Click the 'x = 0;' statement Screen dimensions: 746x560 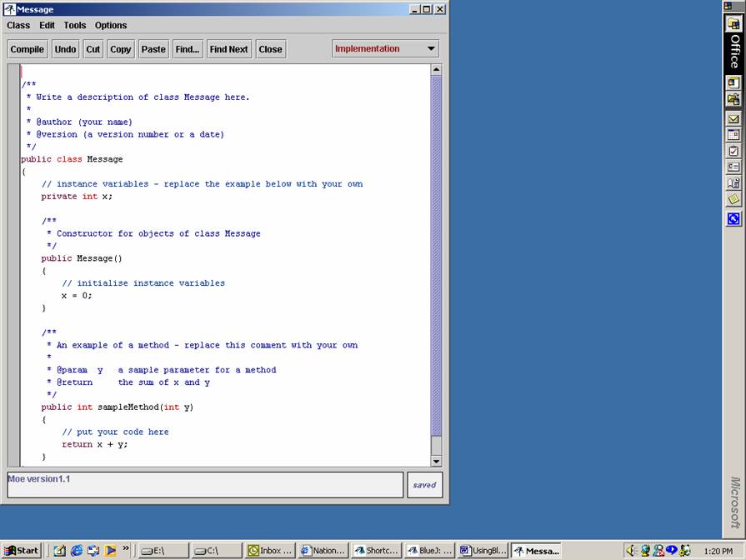[x=77, y=296]
